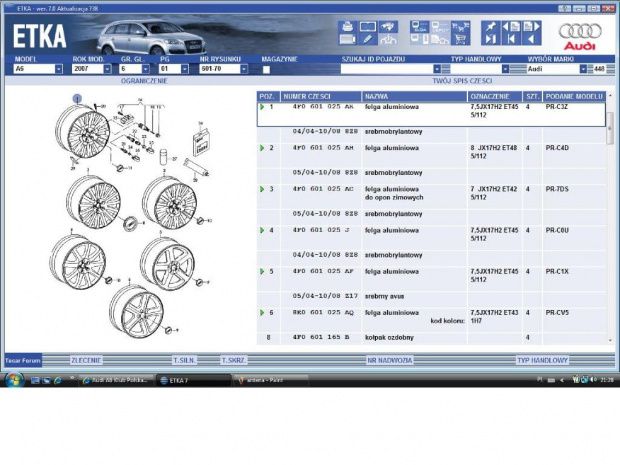The width and height of the screenshot is (620, 465).
Task: Click green arrow marker of position 2
Action: pyautogui.click(x=262, y=148)
